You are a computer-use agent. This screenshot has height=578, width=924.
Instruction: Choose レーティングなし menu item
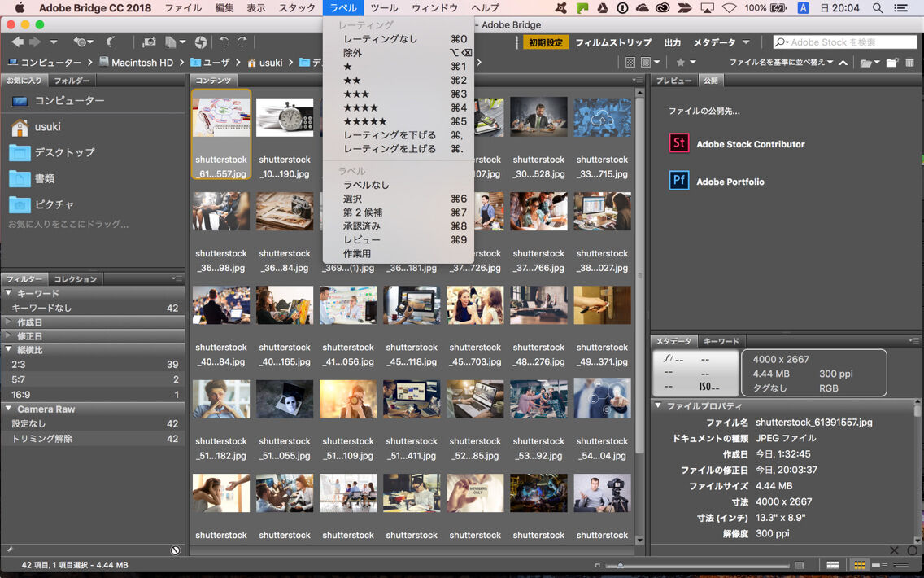click(399, 39)
